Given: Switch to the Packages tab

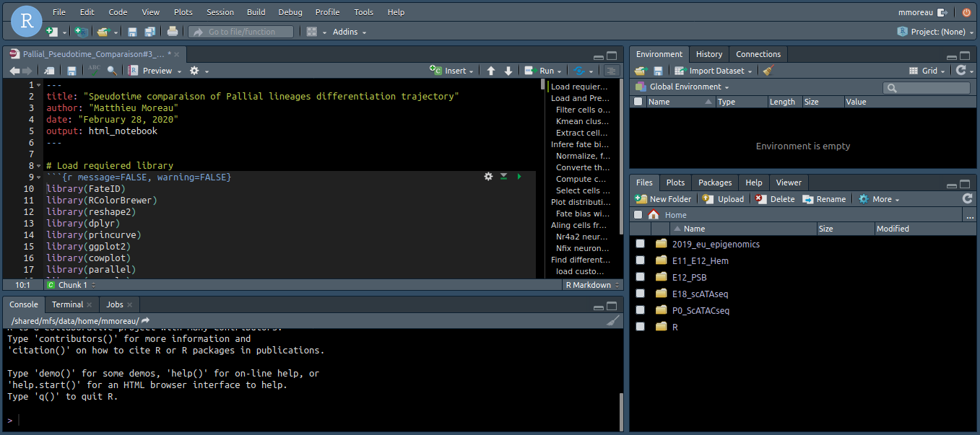Looking at the screenshot, I should click(715, 183).
